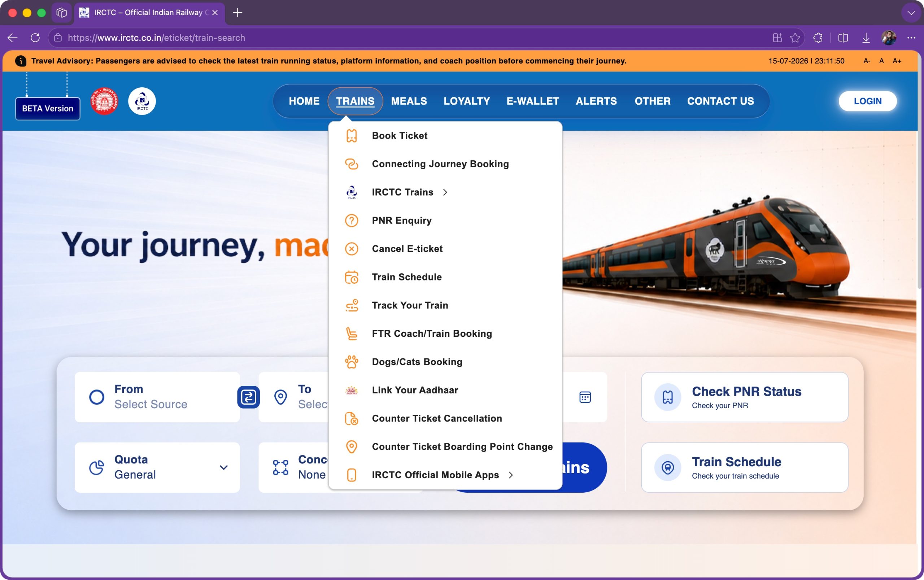
Task: Click the Counter Ticket Cancellation icon
Action: pyautogui.click(x=351, y=419)
